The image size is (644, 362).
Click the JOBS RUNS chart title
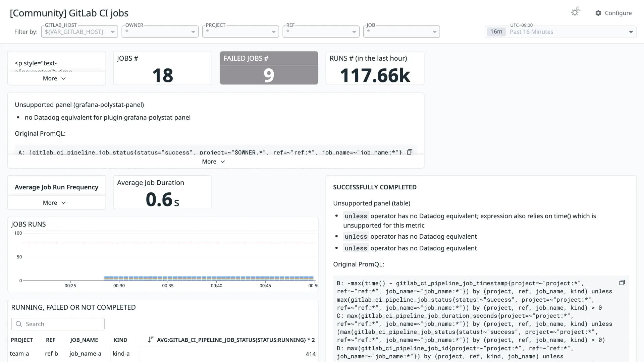[x=29, y=224]
